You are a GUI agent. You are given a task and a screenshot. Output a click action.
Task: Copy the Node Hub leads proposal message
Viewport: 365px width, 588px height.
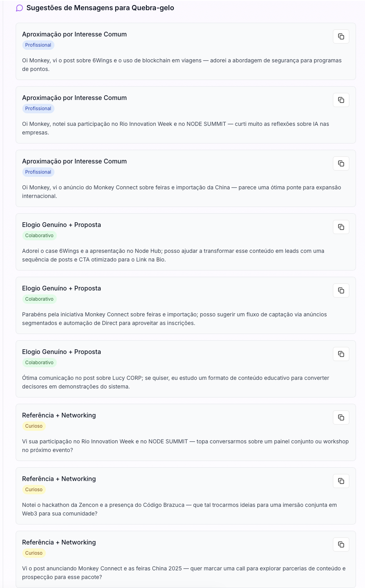click(341, 227)
